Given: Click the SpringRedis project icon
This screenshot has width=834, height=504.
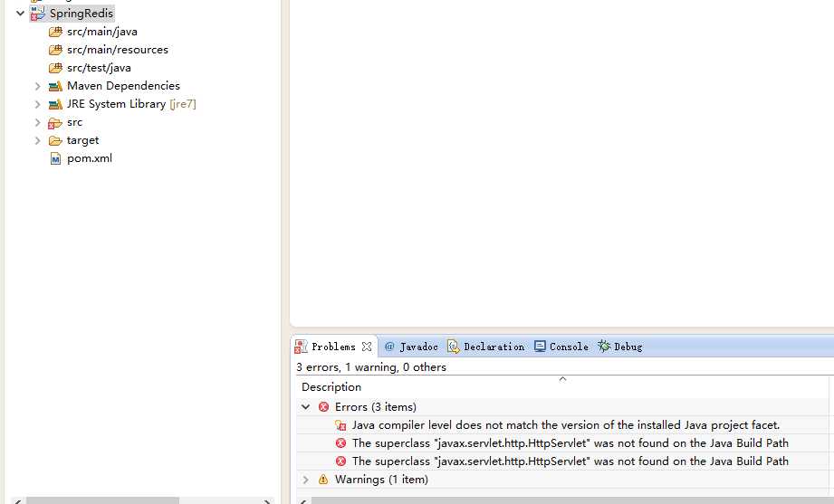Looking at the screenshot, I should click(37, 14).
